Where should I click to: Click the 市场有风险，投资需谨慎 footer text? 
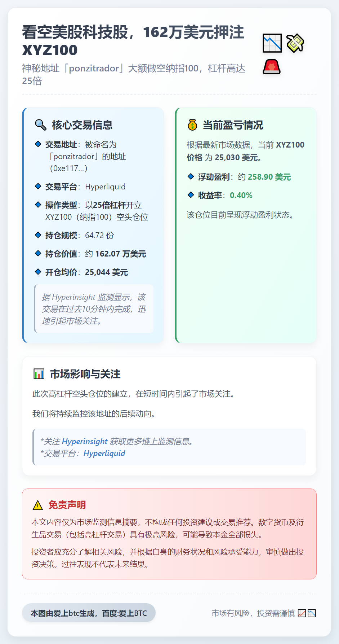[x=253, y=613]
